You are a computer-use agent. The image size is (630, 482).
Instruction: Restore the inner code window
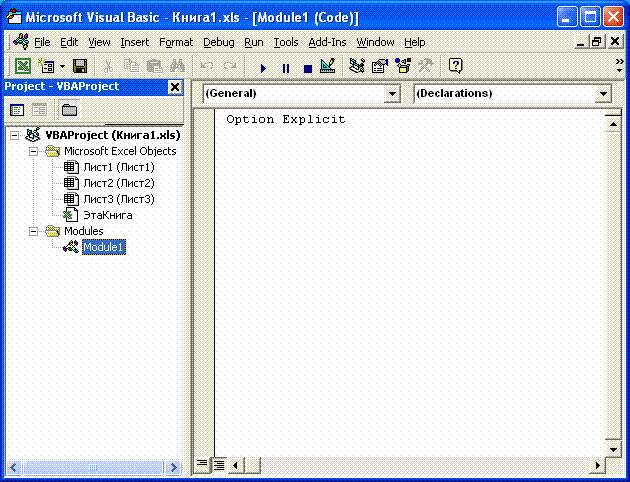click(x=597, y=41)
